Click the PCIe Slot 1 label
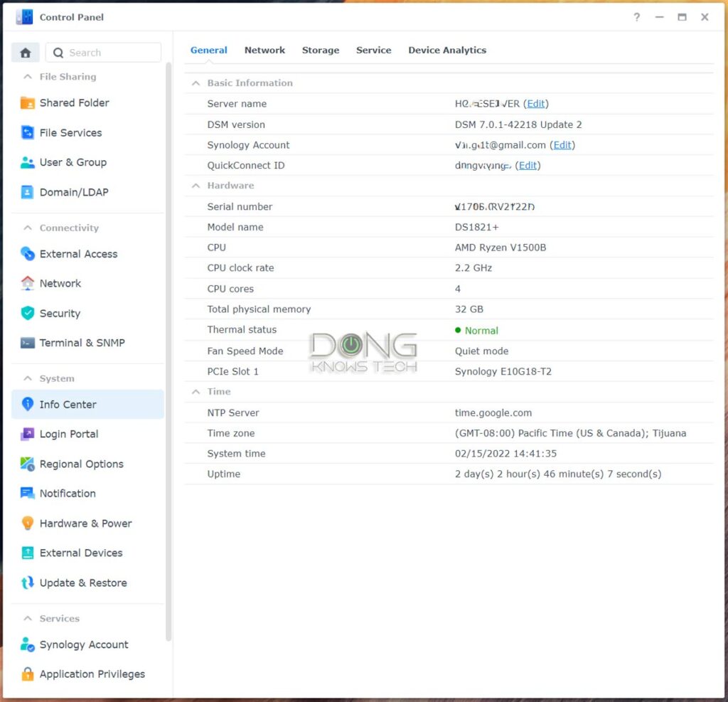Image resolution: width=728 pixels, height=702 pixels. point(232,371)
